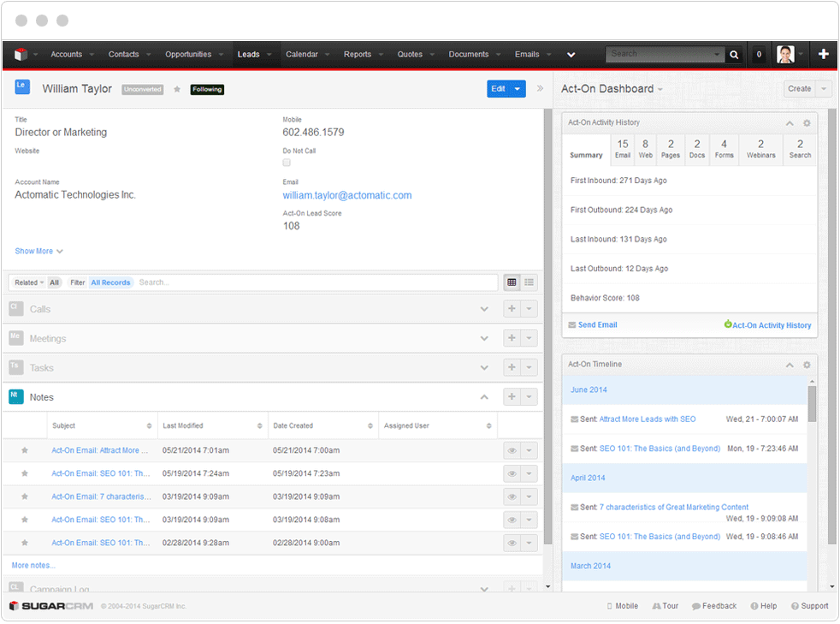
Task: Click the Tasks subpanel icon
Action: pos(16,368)
